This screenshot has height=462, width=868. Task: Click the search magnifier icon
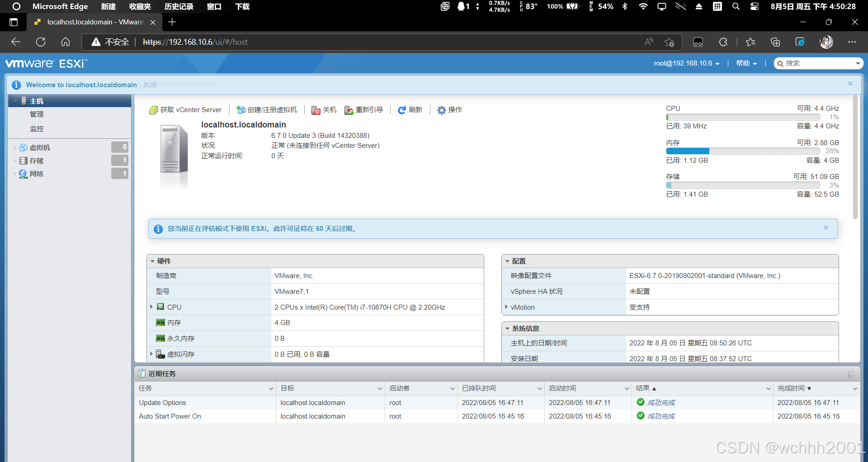point(782,63)
